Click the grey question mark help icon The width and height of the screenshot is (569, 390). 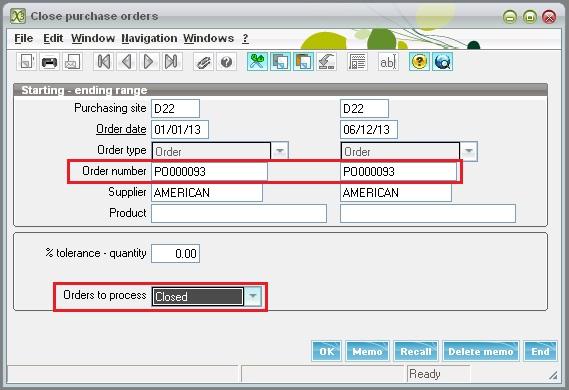[226, 62]
